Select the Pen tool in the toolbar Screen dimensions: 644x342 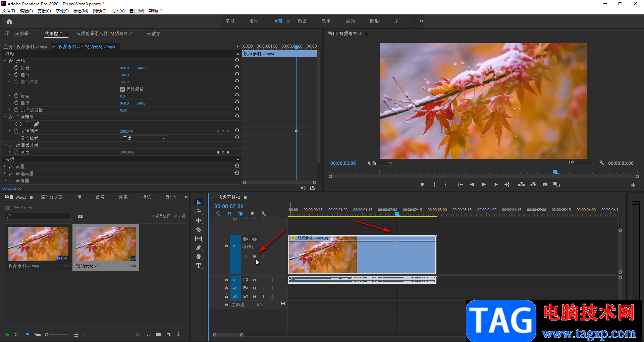click(199, 248)
